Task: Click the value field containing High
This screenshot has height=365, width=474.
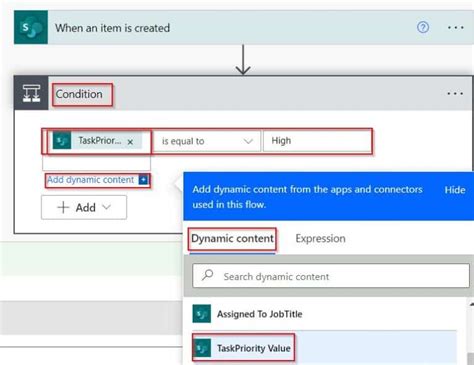Action: point(317,141)
